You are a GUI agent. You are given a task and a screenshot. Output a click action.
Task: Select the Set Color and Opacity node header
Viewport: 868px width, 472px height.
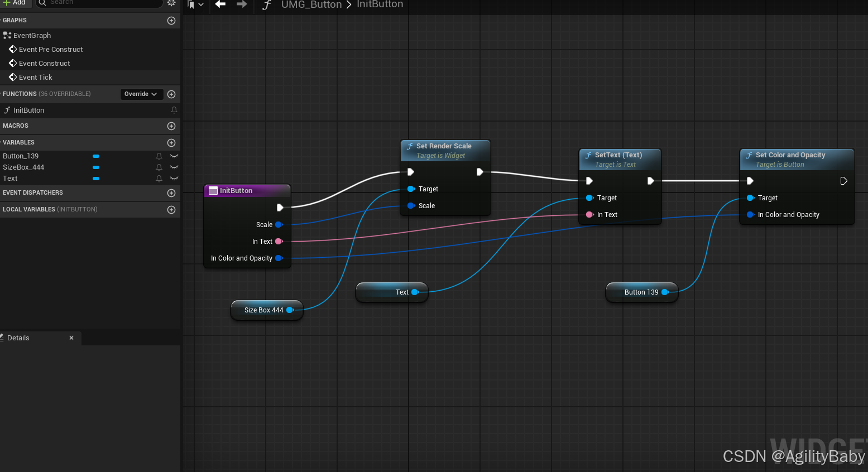click(x=797, y=160)
